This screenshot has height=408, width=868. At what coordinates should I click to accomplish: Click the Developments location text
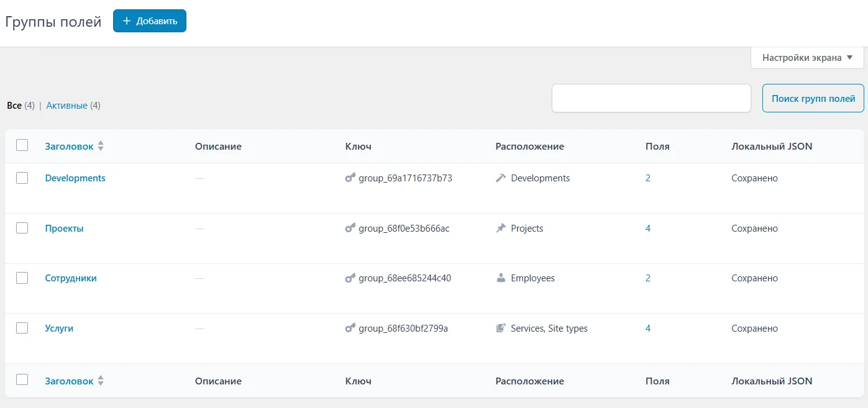[x=541, y=178]
